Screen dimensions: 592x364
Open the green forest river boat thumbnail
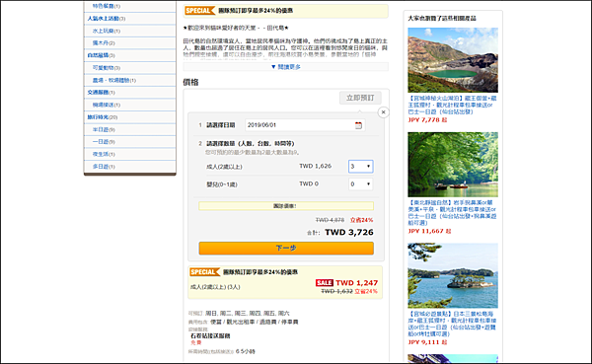[x=453, y=165]
